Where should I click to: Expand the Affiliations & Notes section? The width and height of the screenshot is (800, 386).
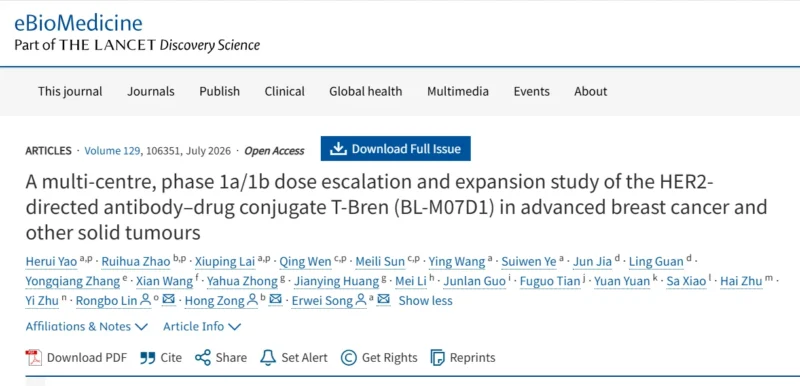[x=87, y=326]
